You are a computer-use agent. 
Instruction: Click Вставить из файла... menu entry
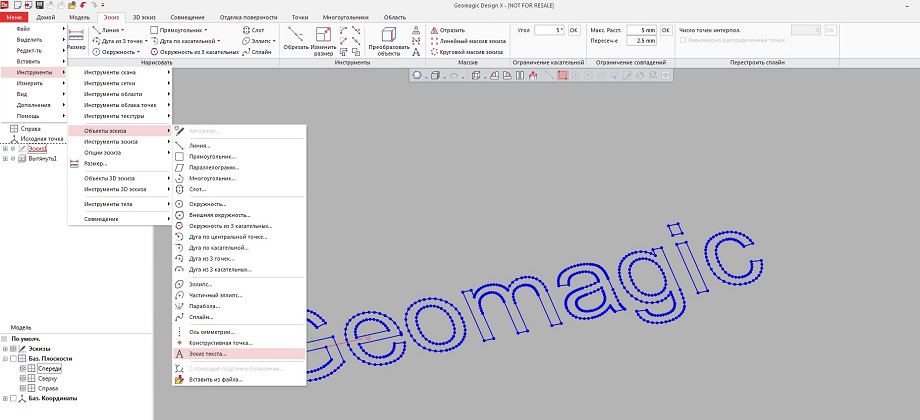(239, 380)
